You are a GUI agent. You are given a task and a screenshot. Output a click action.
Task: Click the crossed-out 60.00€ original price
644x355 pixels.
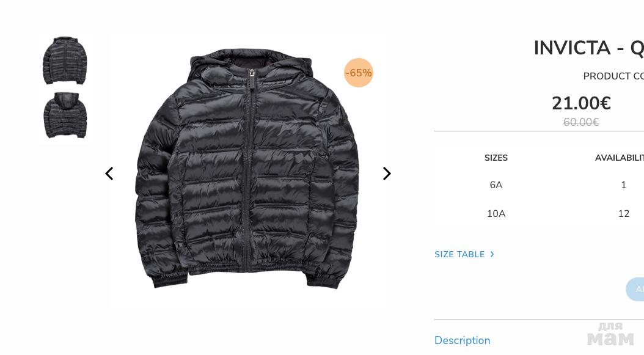(580, 122)
